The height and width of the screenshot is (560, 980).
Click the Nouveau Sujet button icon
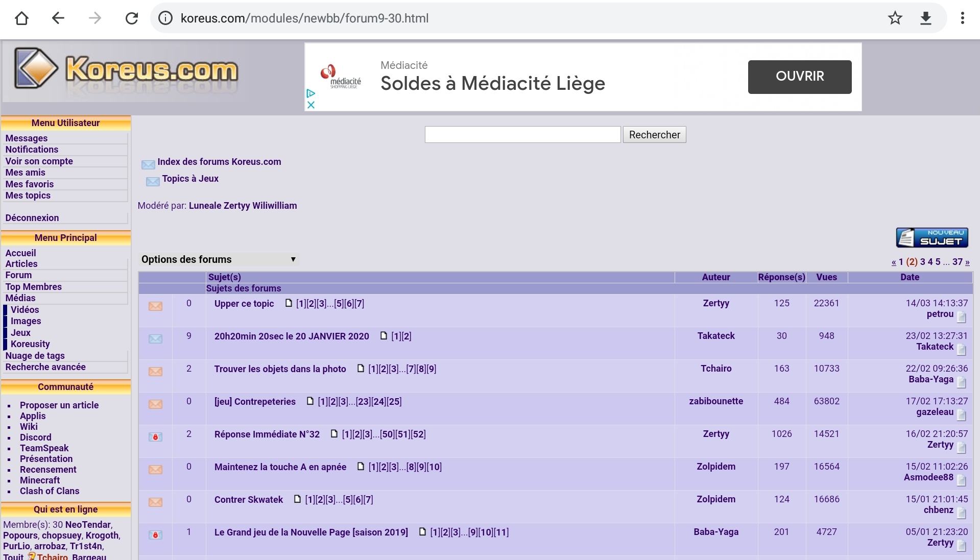coord(931,237)
